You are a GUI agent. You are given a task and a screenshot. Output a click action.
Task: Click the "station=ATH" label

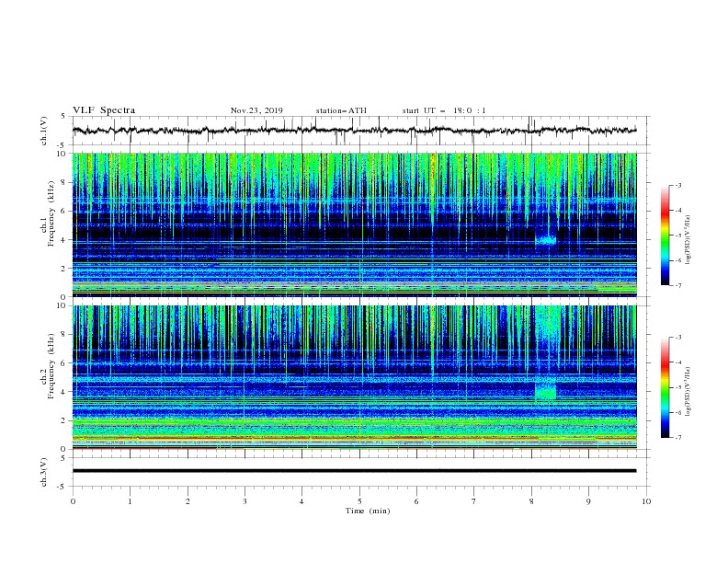click(x=341, y=110)
